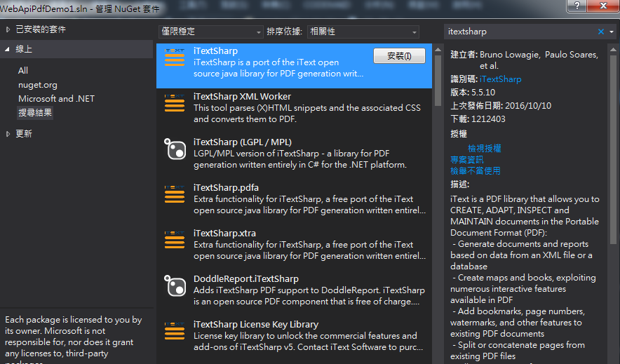
Task: Select the All source under 線上
Action: [x=23, y=71]
